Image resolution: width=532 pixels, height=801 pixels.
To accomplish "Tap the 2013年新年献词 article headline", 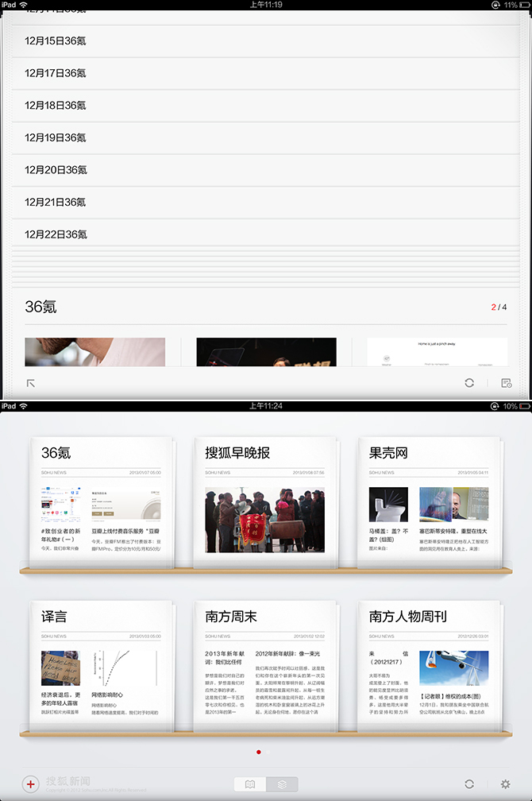I will 225,657.
